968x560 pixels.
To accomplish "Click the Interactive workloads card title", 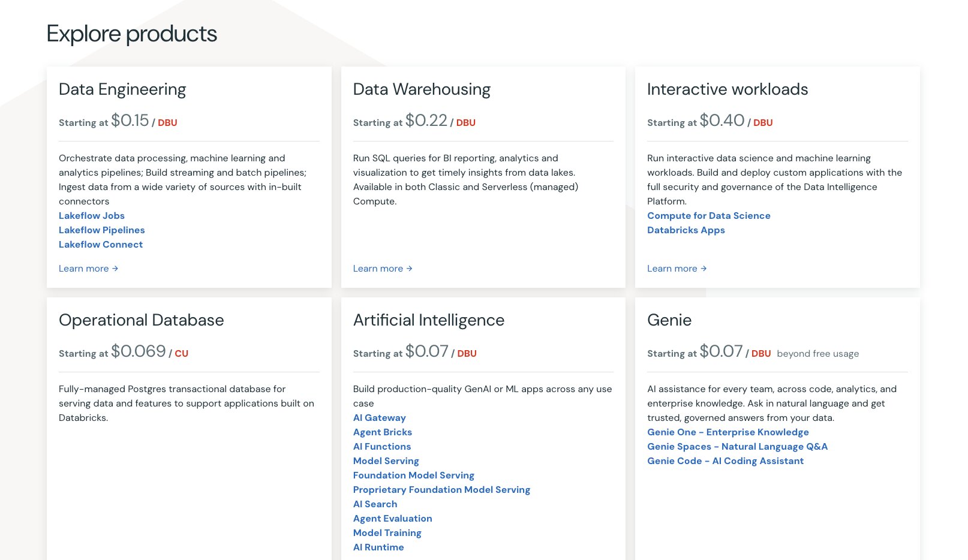I will pyautogui.click(x=727, y=89).
